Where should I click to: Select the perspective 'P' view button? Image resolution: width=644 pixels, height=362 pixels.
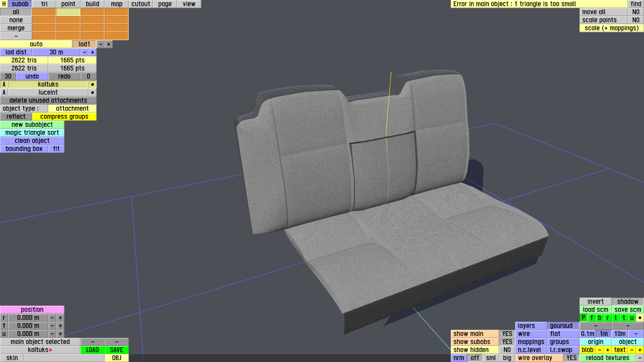tap(583, 318)
